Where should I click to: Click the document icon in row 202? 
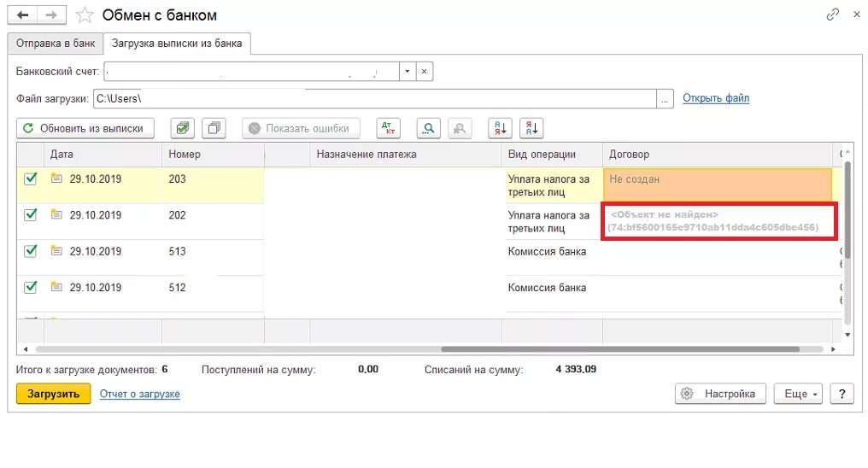pos(56,214)
